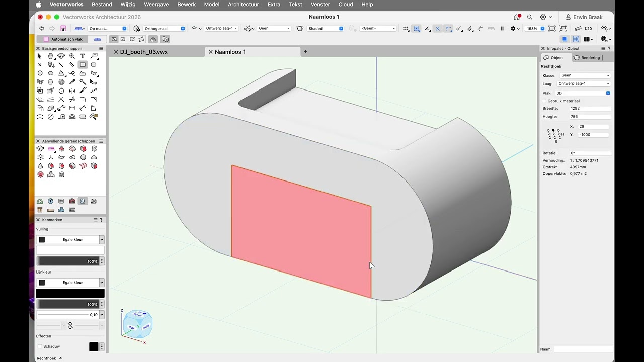Enable Gebruik materiaal checkbox
Screen dimensions: 644x362
click(544, 101)
